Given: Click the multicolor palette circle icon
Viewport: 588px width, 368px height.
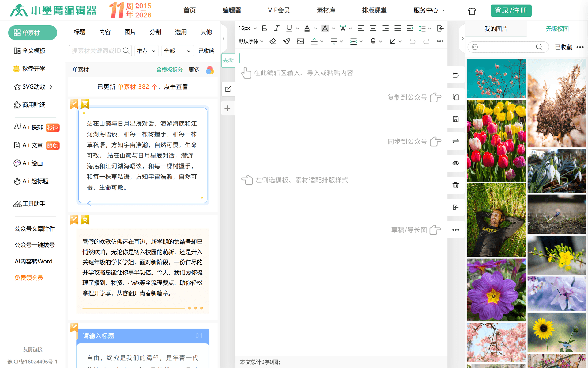Looking at the screenshot, I should coord(210,70).
